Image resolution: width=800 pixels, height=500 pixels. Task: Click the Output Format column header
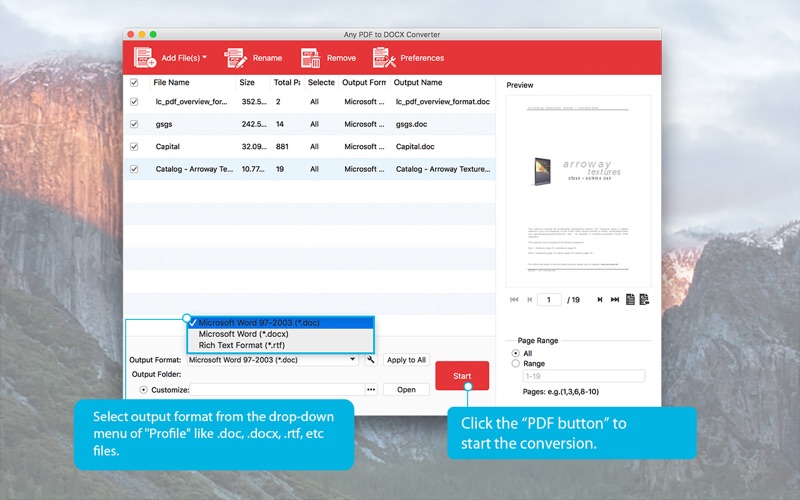364,82
